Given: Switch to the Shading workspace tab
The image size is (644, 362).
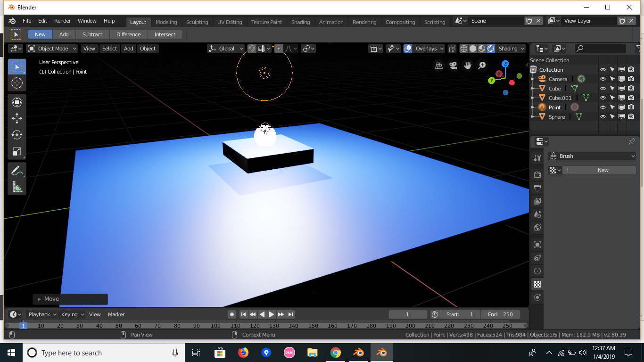Looking at the screenshot, I should 300,22.
